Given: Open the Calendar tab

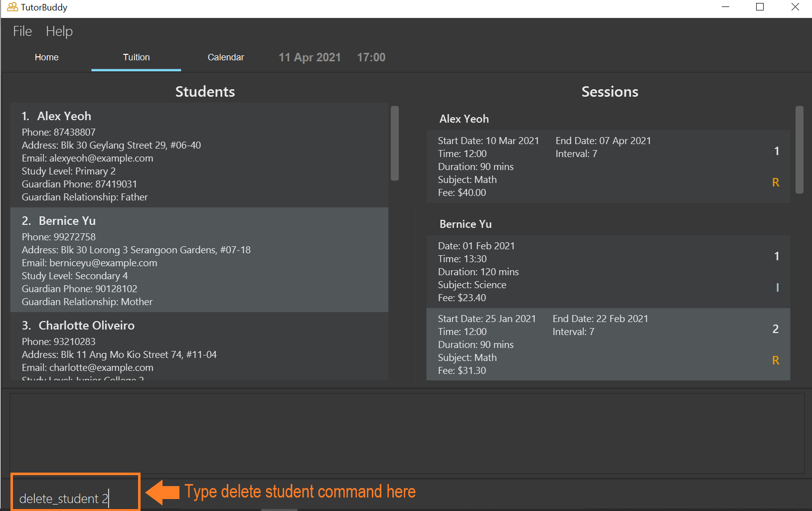Looking at the screenshot, I should [x=226, y=57].
